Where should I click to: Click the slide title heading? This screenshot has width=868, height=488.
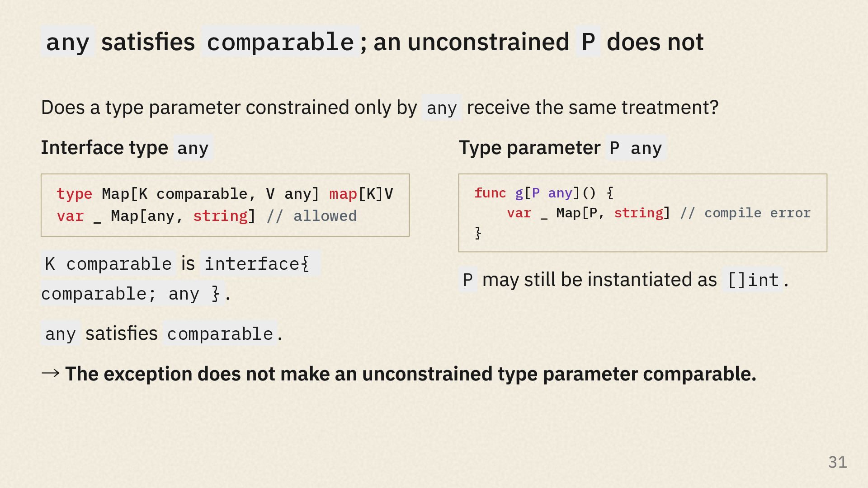pos(373,42)
